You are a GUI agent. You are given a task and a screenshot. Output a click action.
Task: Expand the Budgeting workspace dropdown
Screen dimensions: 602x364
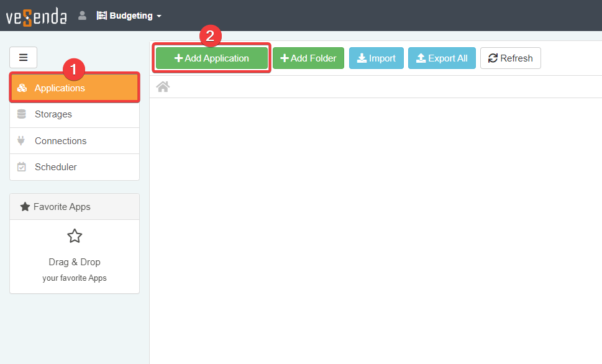point(129,16)
